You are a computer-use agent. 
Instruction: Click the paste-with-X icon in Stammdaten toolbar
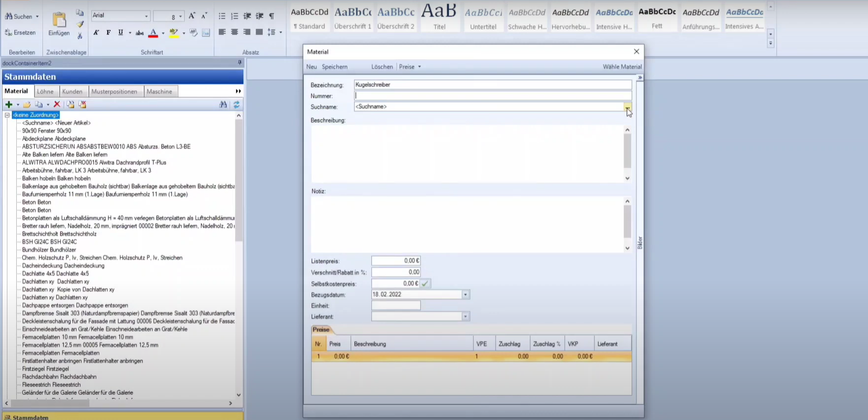tap(82, 104)
